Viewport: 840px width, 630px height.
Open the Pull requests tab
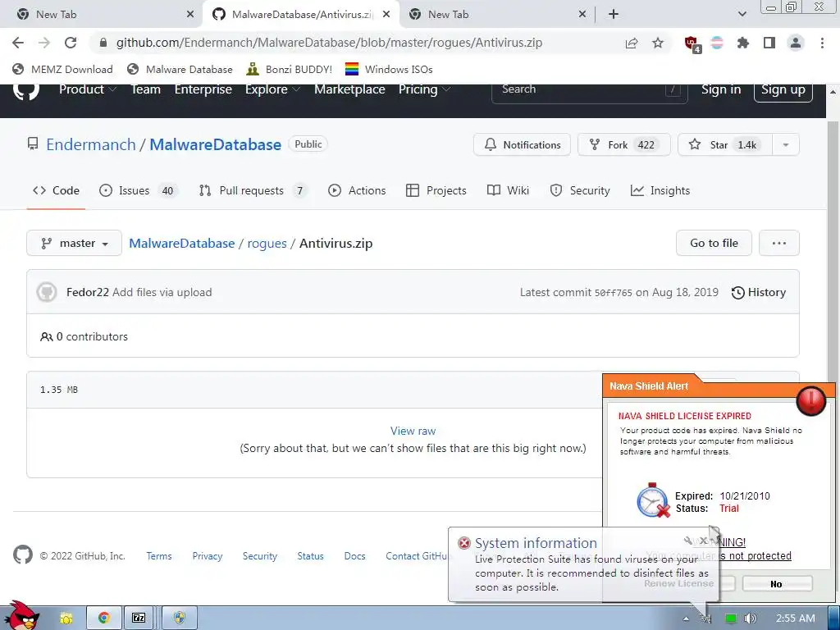(x=253, y=190)
